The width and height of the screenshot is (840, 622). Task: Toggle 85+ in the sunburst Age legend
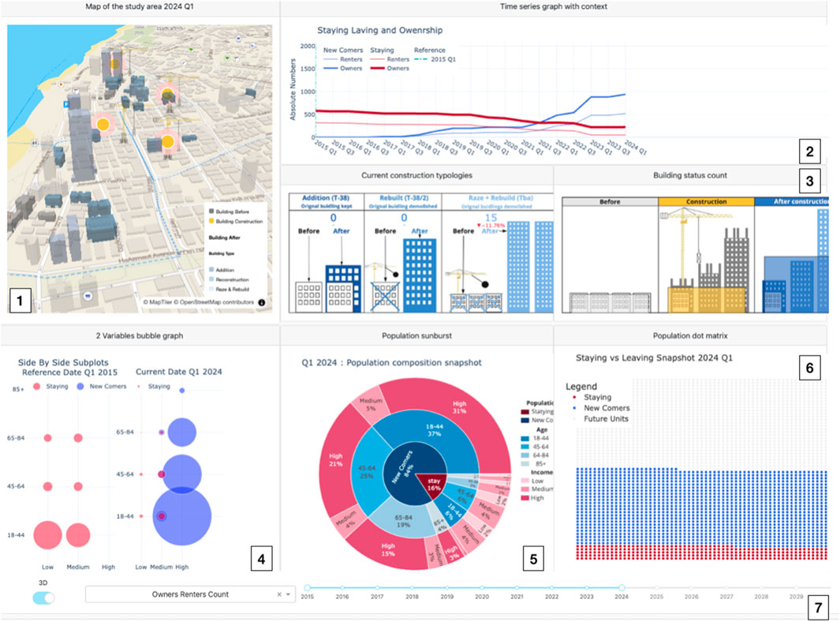tap(536, 464)
